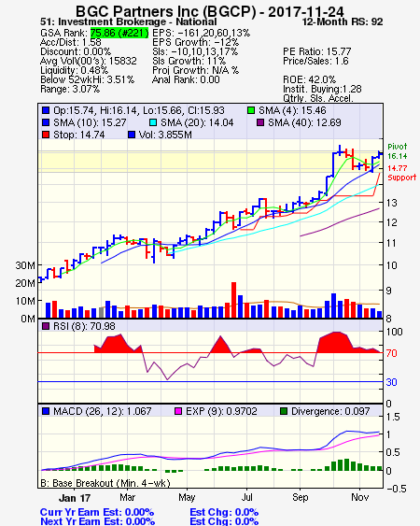Click the PE Ratio: 15.77 text

click(x=316, y=51)
